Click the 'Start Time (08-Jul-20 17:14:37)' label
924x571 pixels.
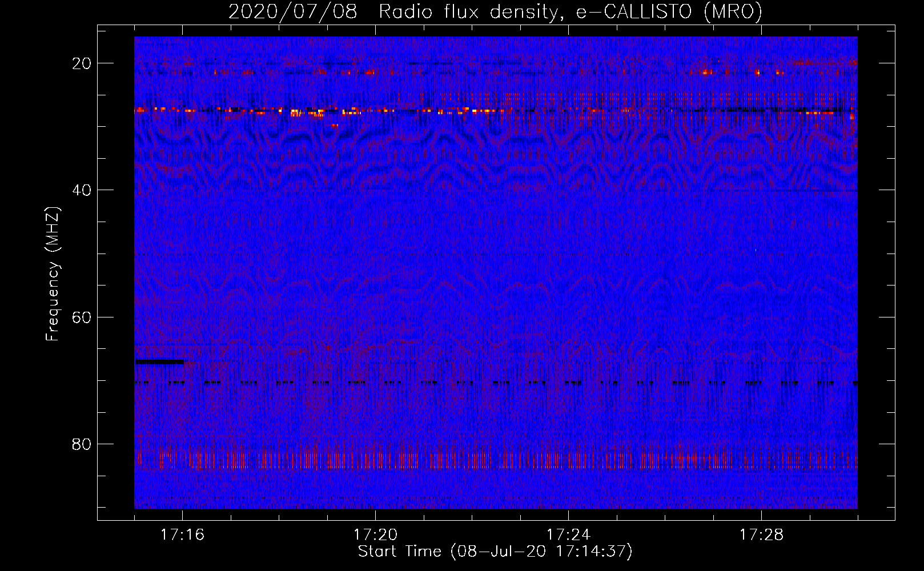click(x=495, y=552)
